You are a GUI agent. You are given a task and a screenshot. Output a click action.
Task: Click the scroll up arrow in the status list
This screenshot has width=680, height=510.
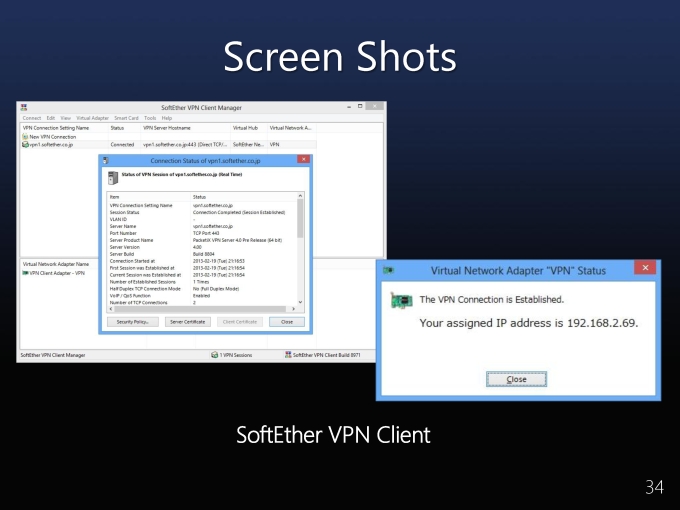coord(300,196)
